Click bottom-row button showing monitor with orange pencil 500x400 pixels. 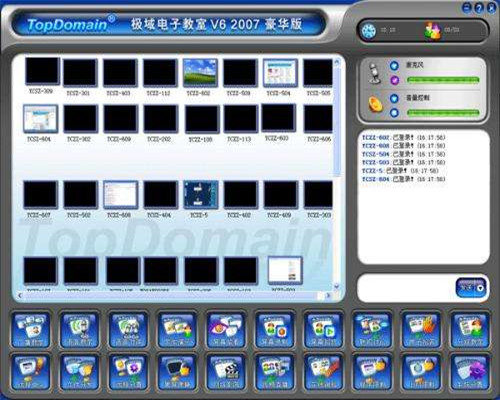31,372
